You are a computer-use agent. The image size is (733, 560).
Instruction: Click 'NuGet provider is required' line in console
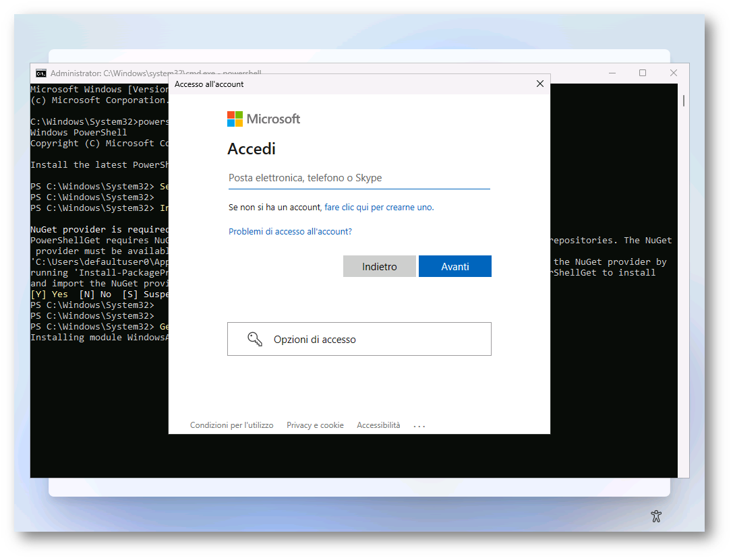(x=99, y=229)
